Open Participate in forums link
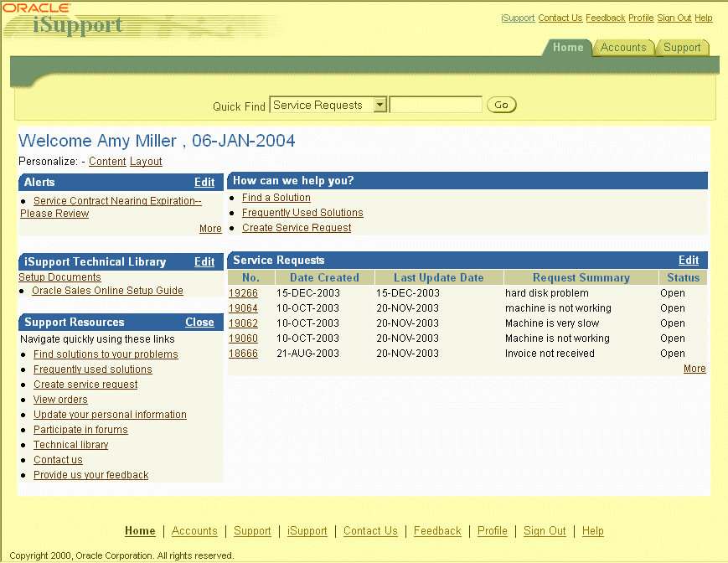Image resolution: width=728 pixels, height=563 pixels. (x=80, y=430)
